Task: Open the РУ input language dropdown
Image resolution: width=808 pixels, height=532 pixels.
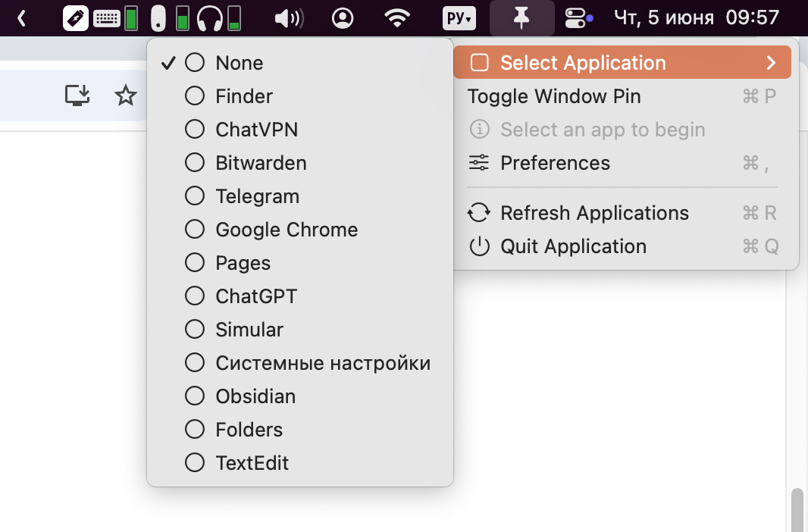Action: (459, 18)
